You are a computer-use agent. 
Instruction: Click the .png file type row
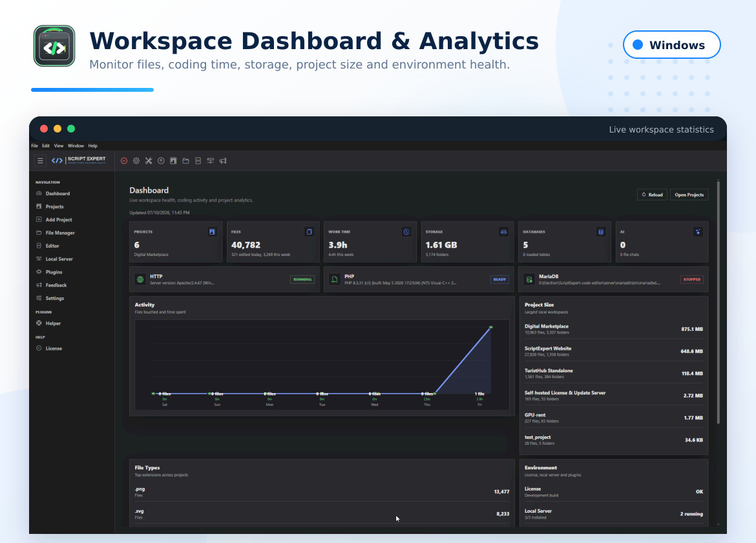pos(322,492)
